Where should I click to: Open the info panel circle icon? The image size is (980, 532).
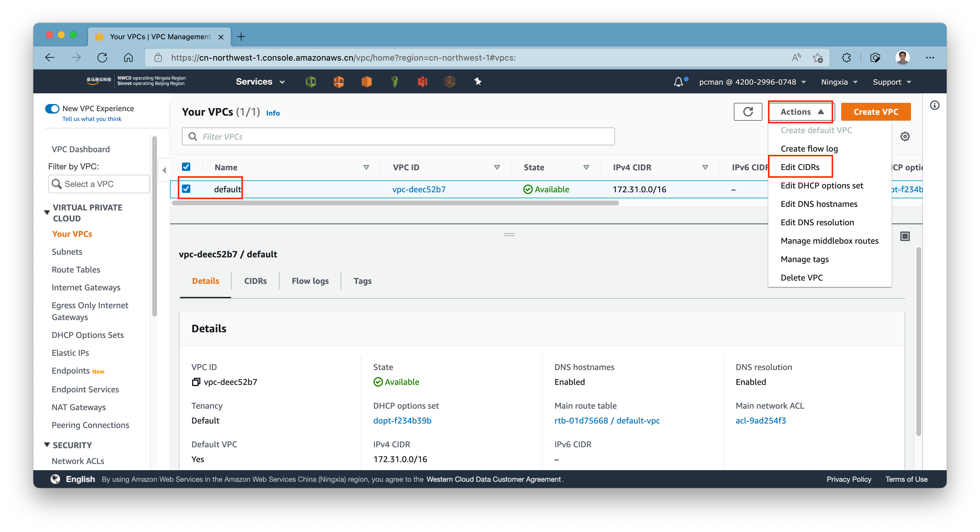click(x=934, y=105)
